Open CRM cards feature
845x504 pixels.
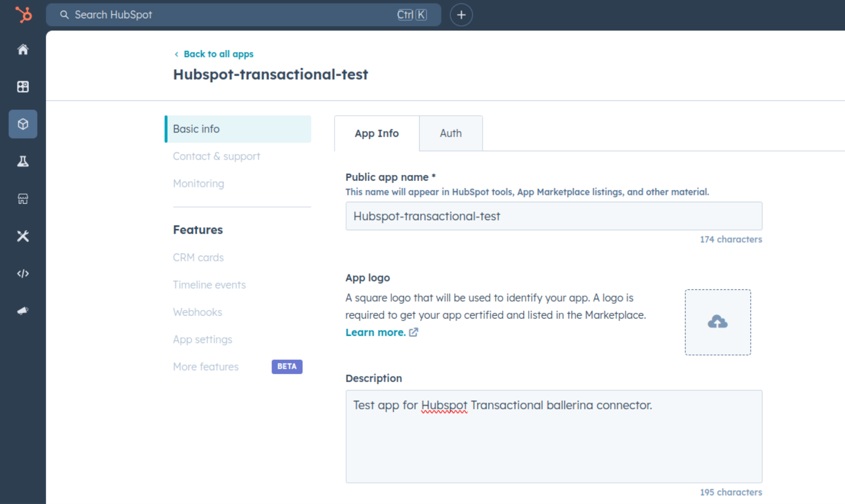198,258
